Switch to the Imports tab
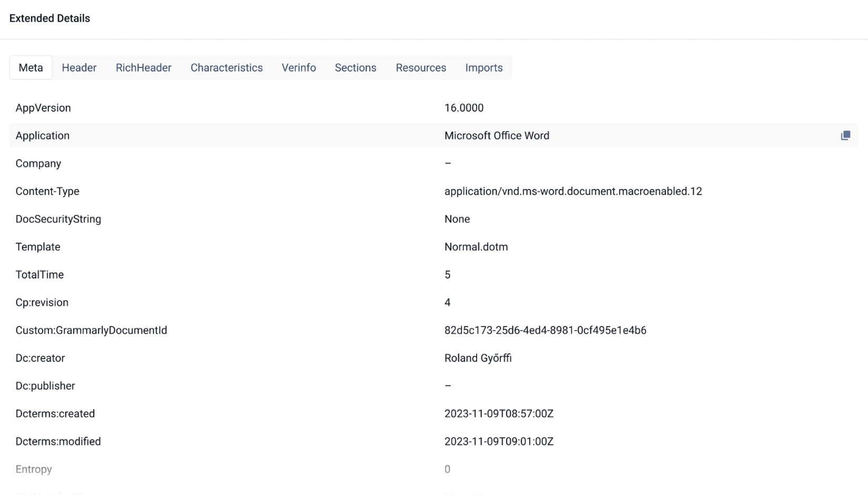Screen dimensions: 868x496 [x=483, y=68]
